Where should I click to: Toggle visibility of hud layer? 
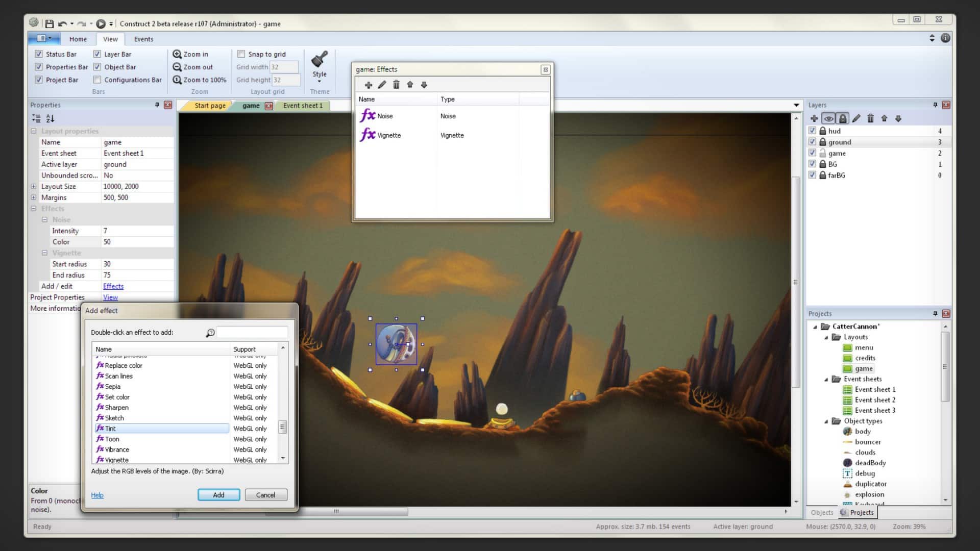pos(813,131)
